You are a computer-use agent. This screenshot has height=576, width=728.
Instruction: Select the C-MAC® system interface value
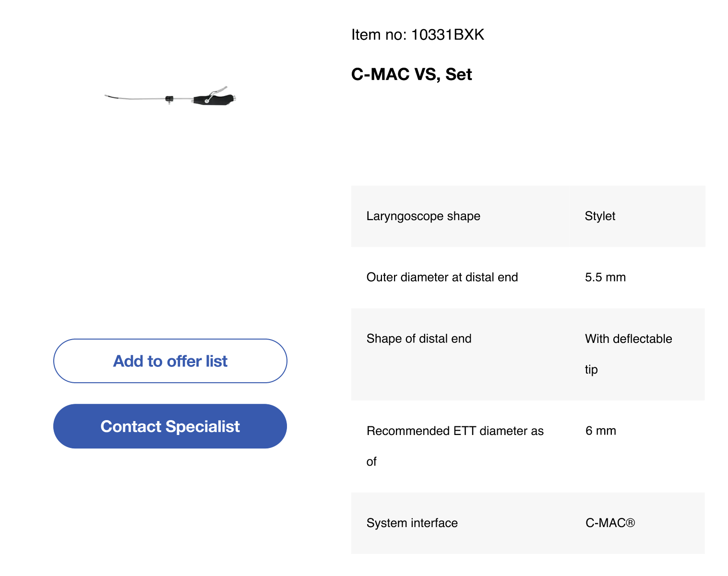pyautogui.click(x=610, y=523)
